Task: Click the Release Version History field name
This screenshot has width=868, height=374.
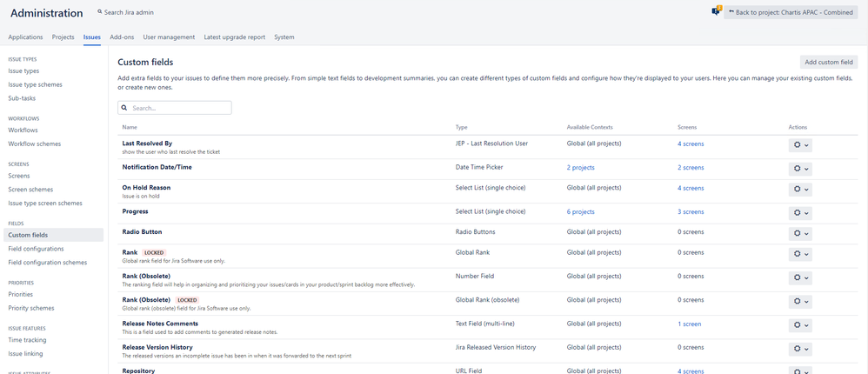Action: [157, 347]
